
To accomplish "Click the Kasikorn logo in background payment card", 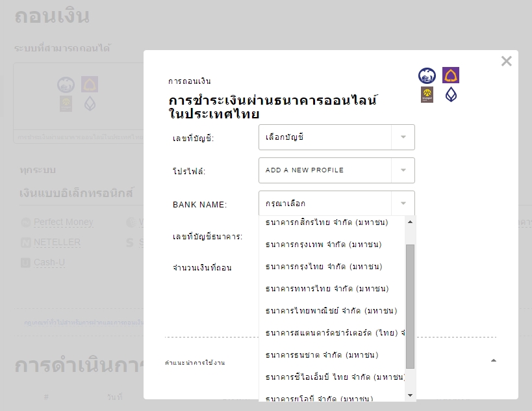I will point(66,85).
